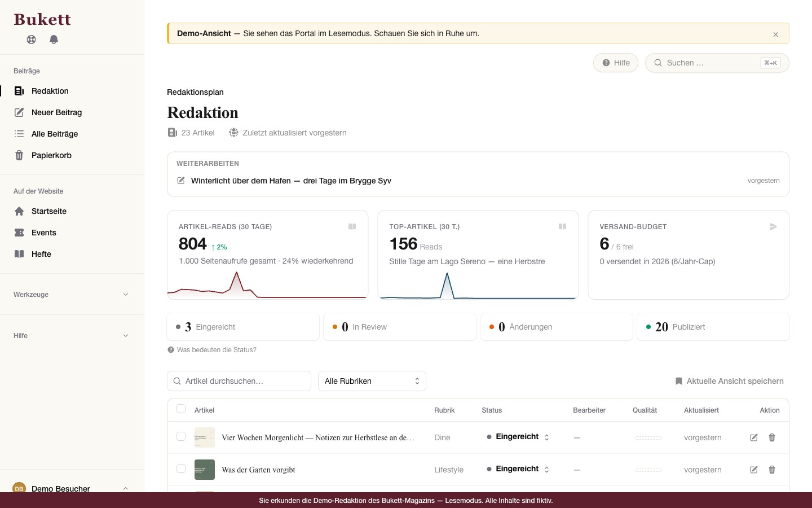Delete the Vier Wochen Morgenlicht article
The height and width of the screenshot is (508, 812).
(x=772, y=437)
